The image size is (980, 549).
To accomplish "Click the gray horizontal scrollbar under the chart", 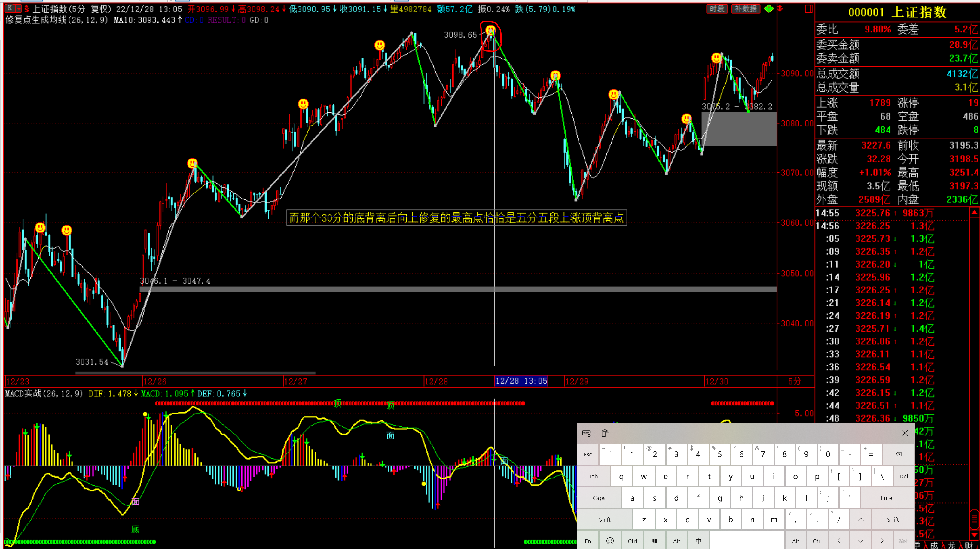I will click(195, 373).
